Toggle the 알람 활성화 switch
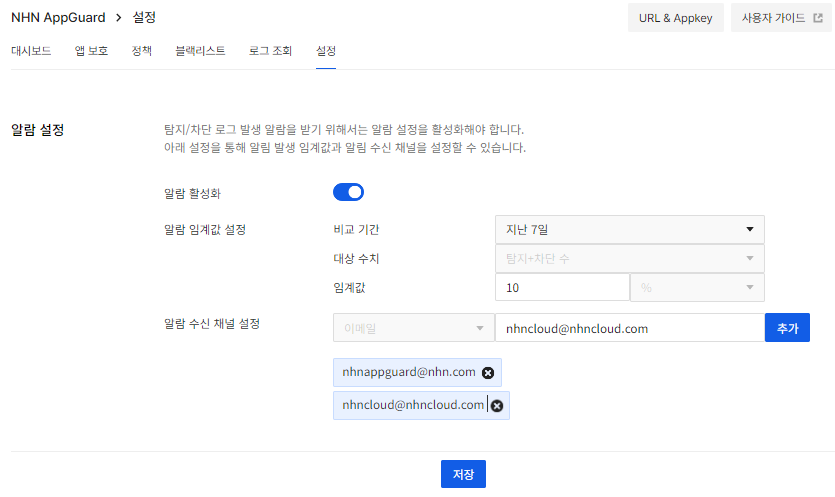The height and width of the screenshot is (497, 835). [x=348, y=192]
